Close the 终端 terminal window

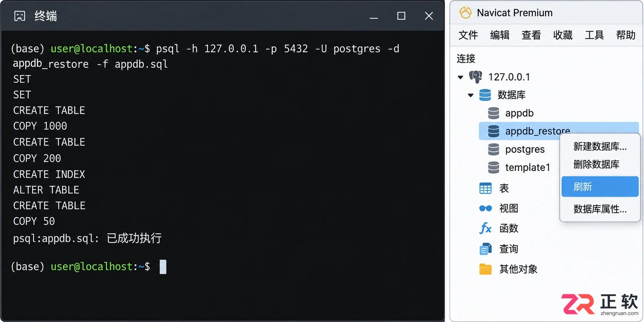coord(429,16)
